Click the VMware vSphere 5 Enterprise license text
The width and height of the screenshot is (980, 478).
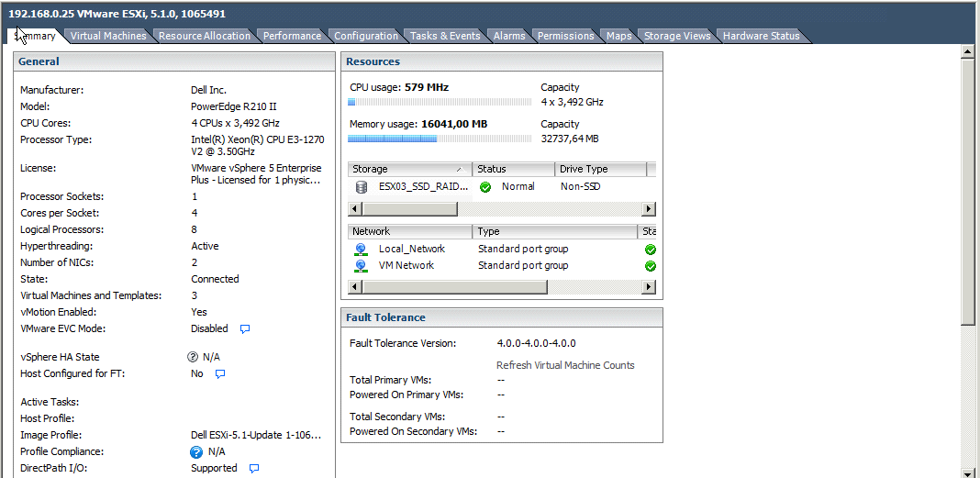pos(256,174)
